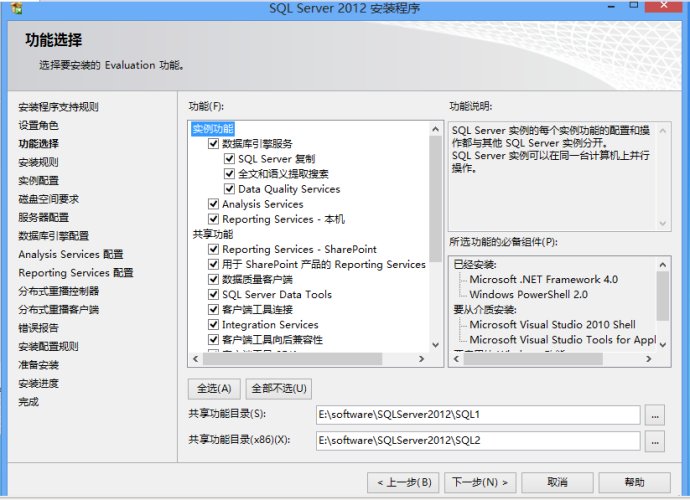Click the 全选(A) button
690x500 pixels.
(214, 388)
